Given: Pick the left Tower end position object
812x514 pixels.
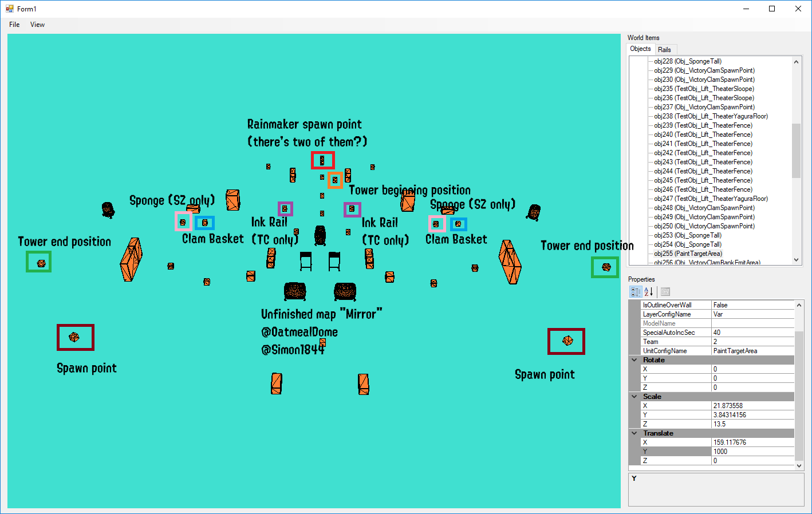Looking at the screenshot, I should pos(41,263).
